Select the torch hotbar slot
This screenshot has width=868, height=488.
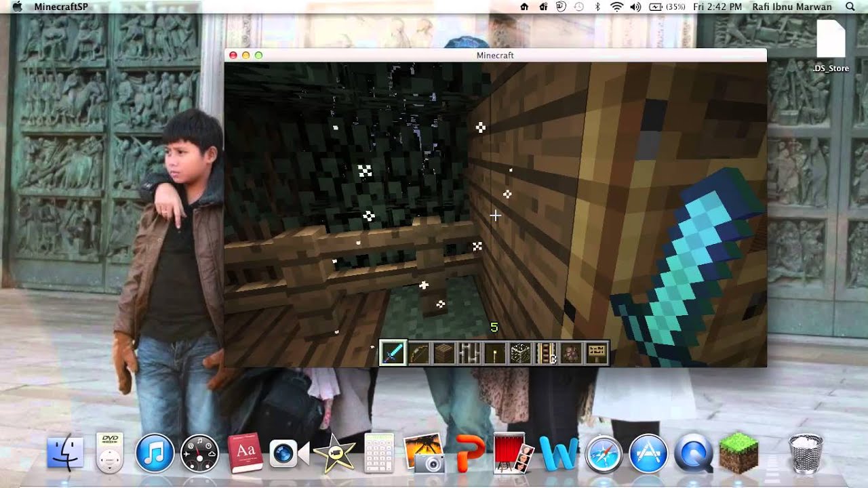(x=495, y=353)
